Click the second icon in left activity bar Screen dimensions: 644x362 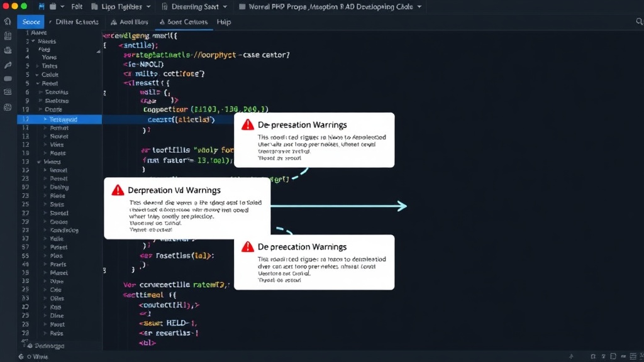[8, 36]
